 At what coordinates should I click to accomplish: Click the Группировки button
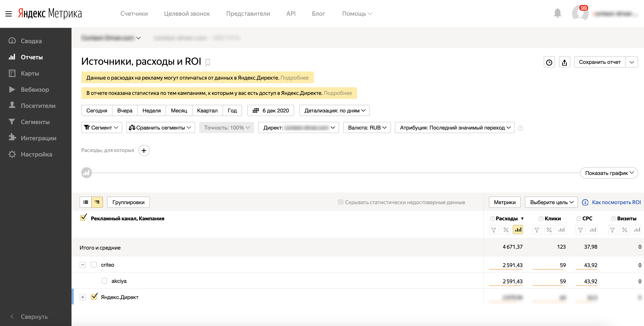[128, 202]
